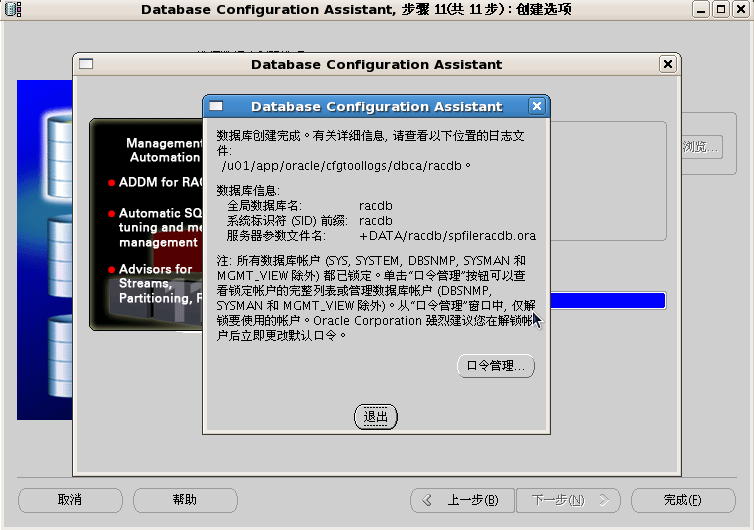
Task: Open the front dialog's window menu icon
Action: coord(216,106)
